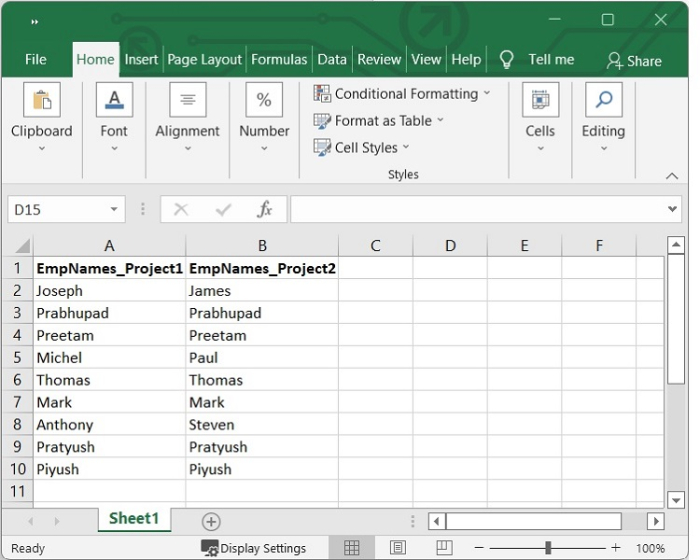The image size is (700, 560).
Task: Open the Alignment group icon
Action: [x=187, y=101]
